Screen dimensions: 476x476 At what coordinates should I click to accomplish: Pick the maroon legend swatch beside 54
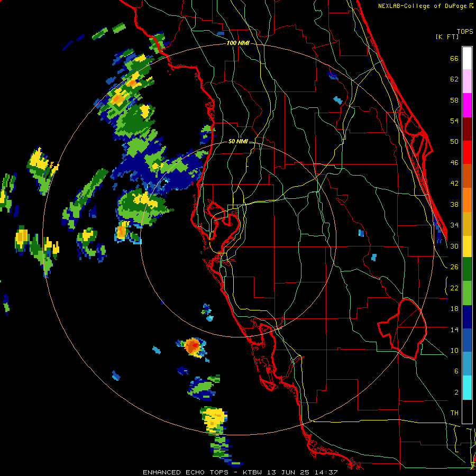pyautogui.click(x=467, y=129)
